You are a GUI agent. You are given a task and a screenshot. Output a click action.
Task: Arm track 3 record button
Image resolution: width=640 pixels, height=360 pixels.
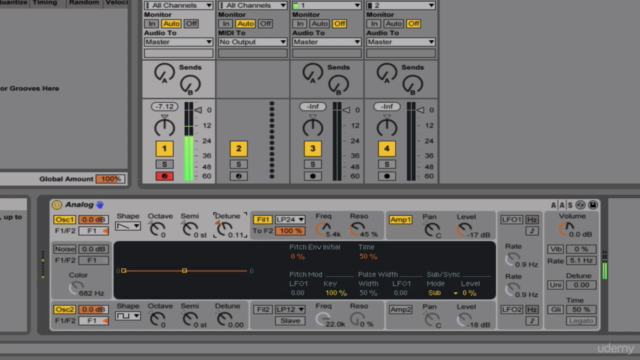[x=313, y=176]
